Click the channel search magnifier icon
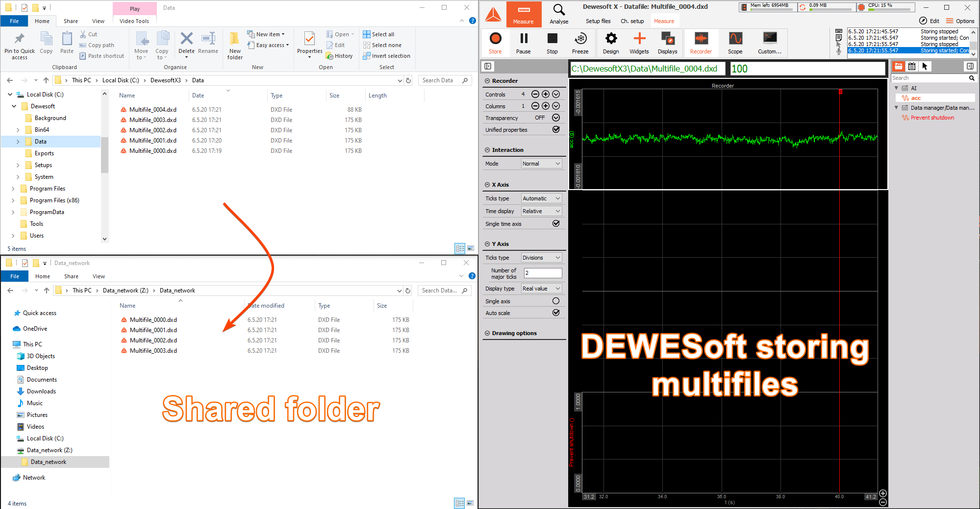 pyautogui.click(x=971, y=78)
